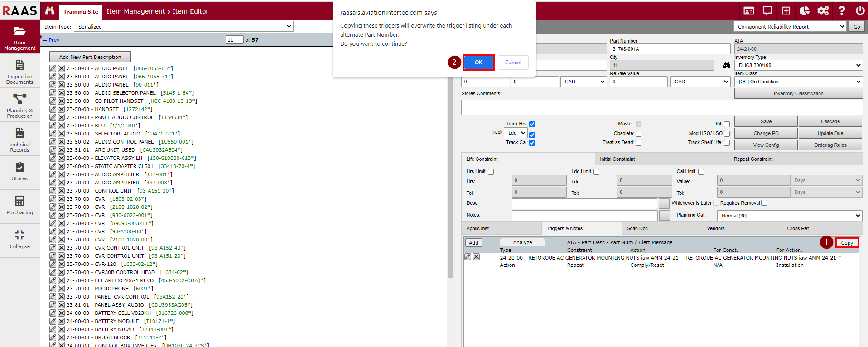Screen dimensions: 868x347
Task: Expand the Item Class dropdown
Action: (798, 82)
